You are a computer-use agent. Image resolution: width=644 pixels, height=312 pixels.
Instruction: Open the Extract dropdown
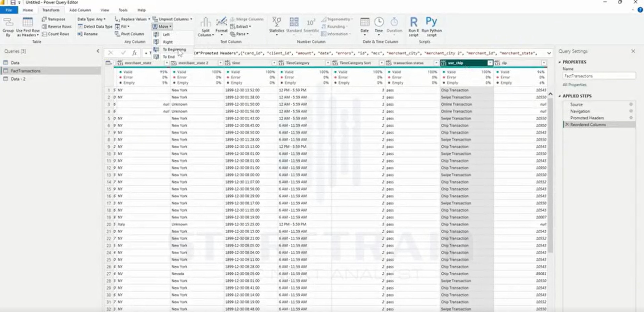[x=240, y=27]
